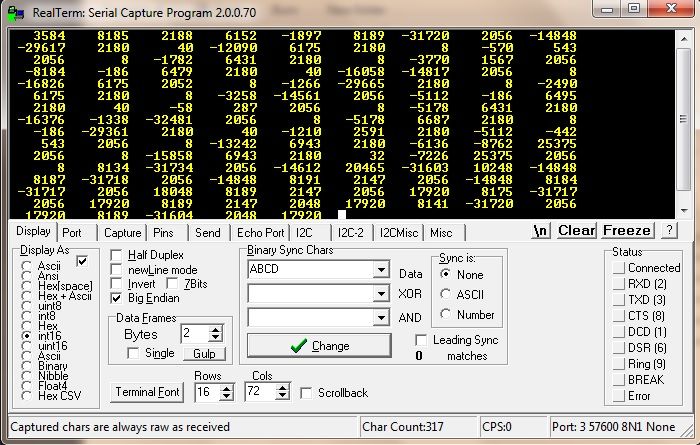
Task: Expand the XOR sync dropdown
Action: tap(381, 294)
